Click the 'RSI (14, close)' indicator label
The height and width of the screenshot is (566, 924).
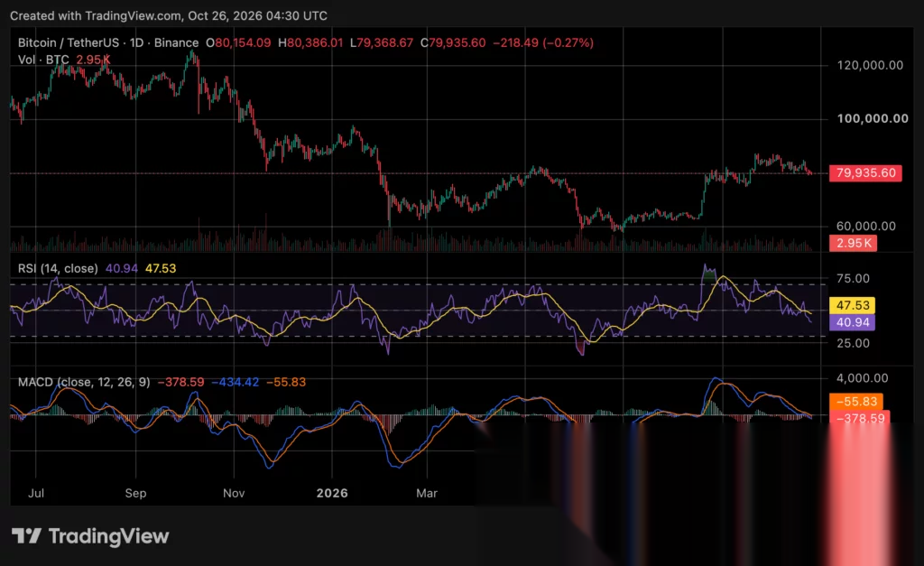58,268
